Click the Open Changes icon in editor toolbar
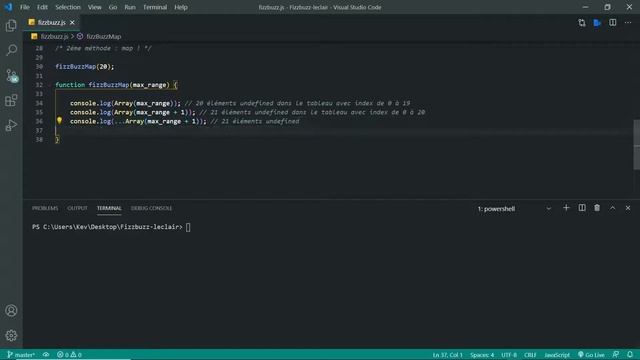The height and width of the screenshot is (360, 640). pyautogui.click(x=582, y=23)
